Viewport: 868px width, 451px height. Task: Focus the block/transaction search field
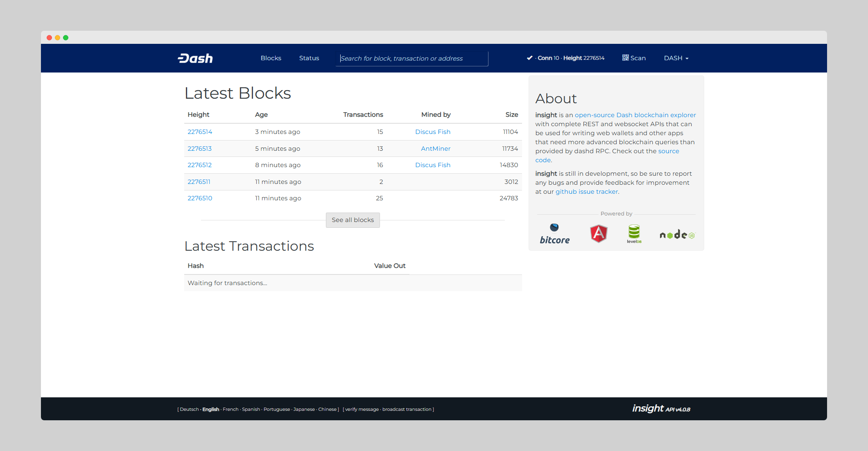click(x=411, y=59)
